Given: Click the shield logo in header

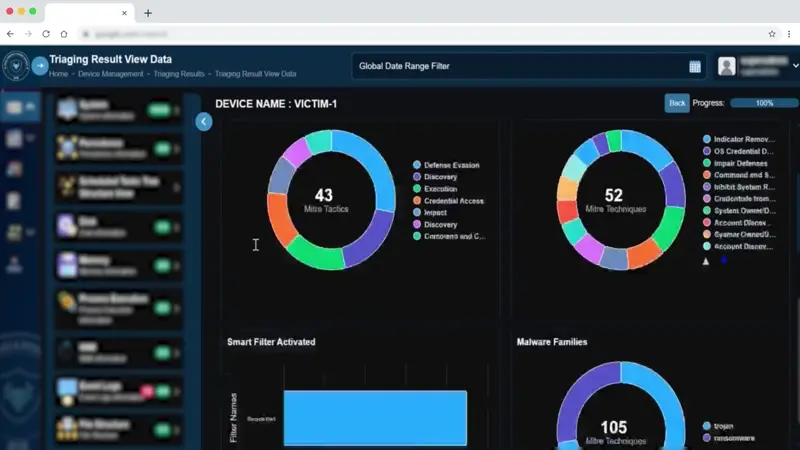Looking at the screenshot, I should (16, 66).
